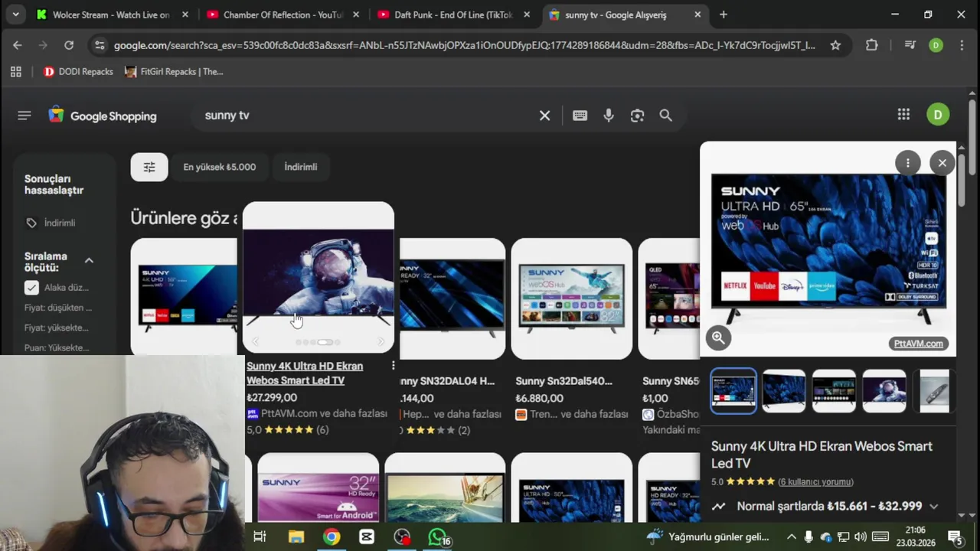Select sort option Fiyat: düşükten
The height and width of the screenshot is (551, 980).
58,308
